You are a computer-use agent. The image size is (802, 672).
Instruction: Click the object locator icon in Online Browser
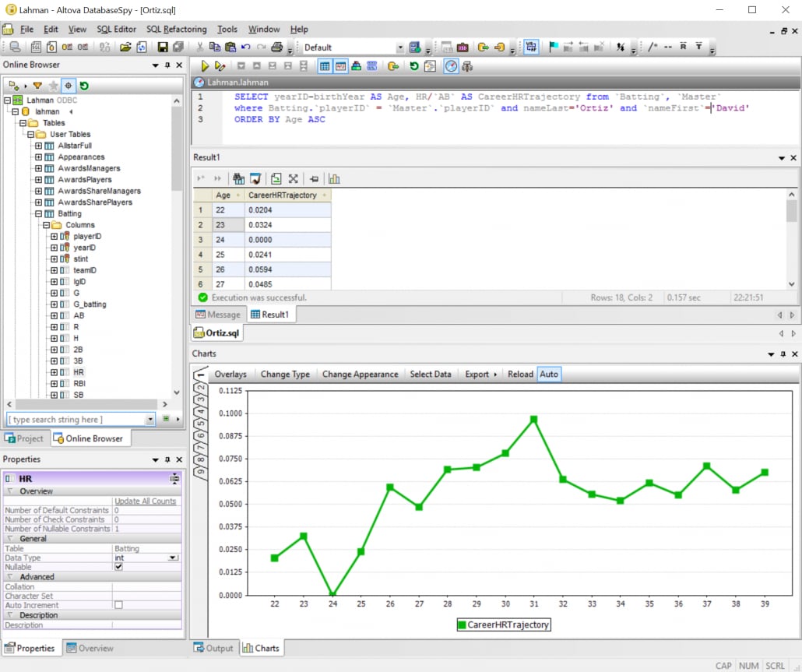coord(68,86)
